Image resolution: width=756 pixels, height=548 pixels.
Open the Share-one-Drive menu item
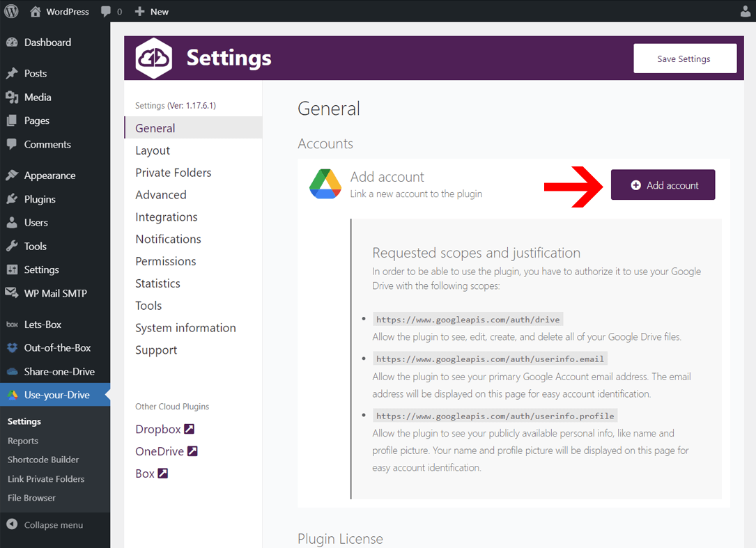[x=55, y=372]
